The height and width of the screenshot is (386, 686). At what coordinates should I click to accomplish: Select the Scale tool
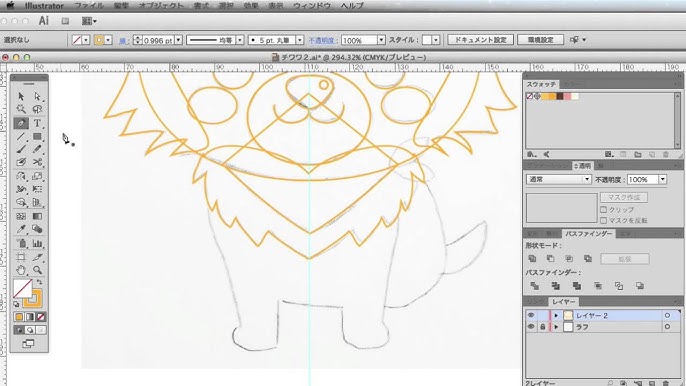point(38,176)
